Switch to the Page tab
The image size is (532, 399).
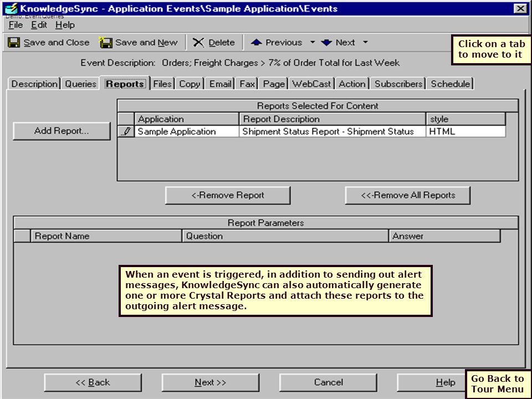274,84
